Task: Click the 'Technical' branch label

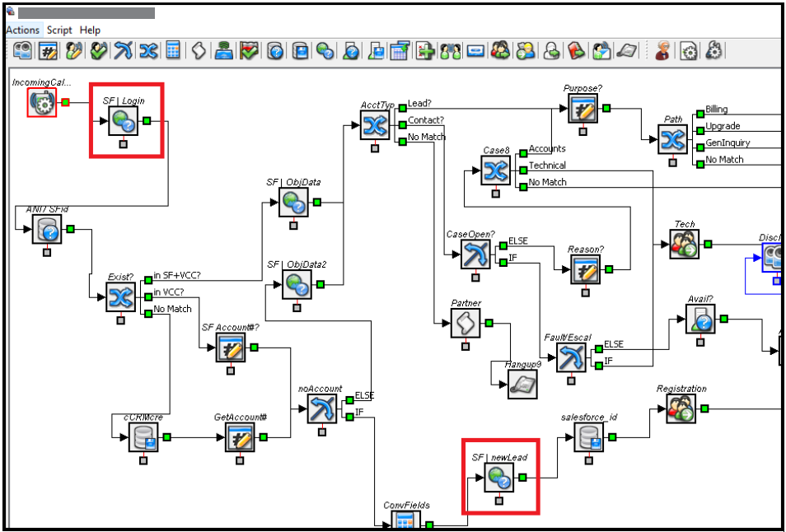Action: click(x=547, y=166)
